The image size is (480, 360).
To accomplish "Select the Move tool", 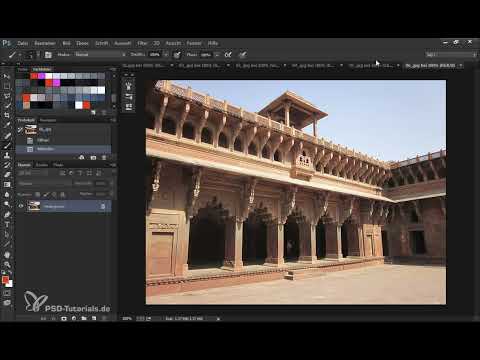I will (7, 76).
